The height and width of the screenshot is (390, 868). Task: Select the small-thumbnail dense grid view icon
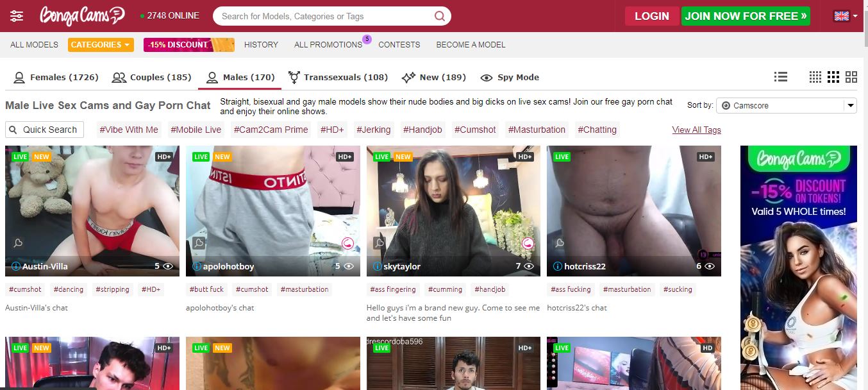click(x=815, y=77)
